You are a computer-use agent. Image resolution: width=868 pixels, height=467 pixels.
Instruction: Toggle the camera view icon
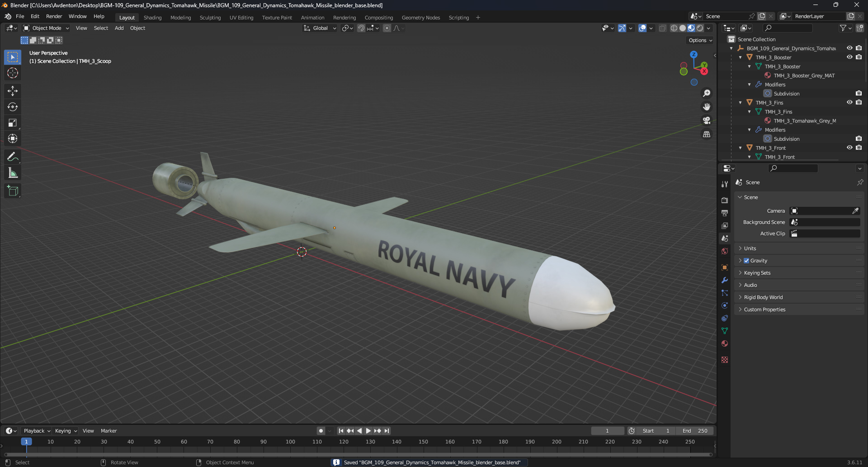(706, 120)
